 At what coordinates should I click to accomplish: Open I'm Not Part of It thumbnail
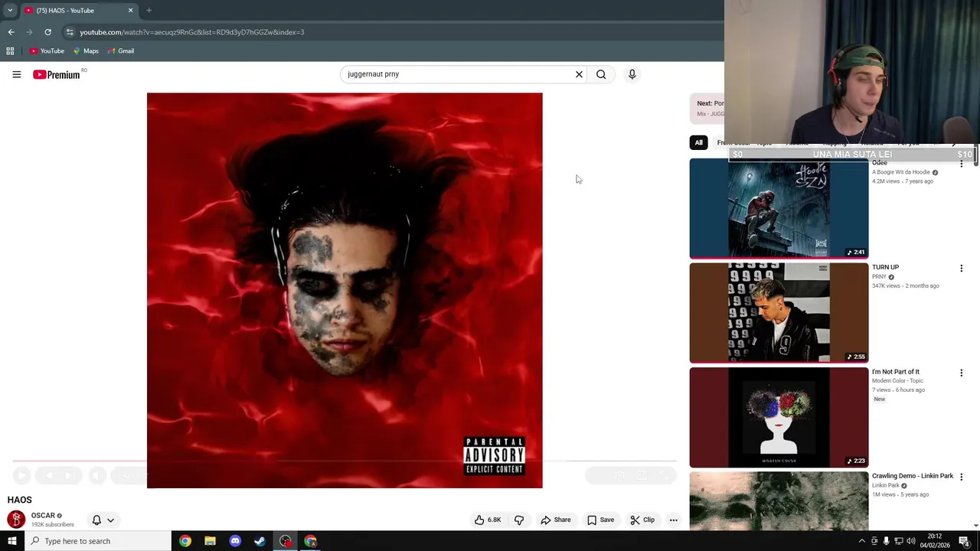tap(779, 417)
